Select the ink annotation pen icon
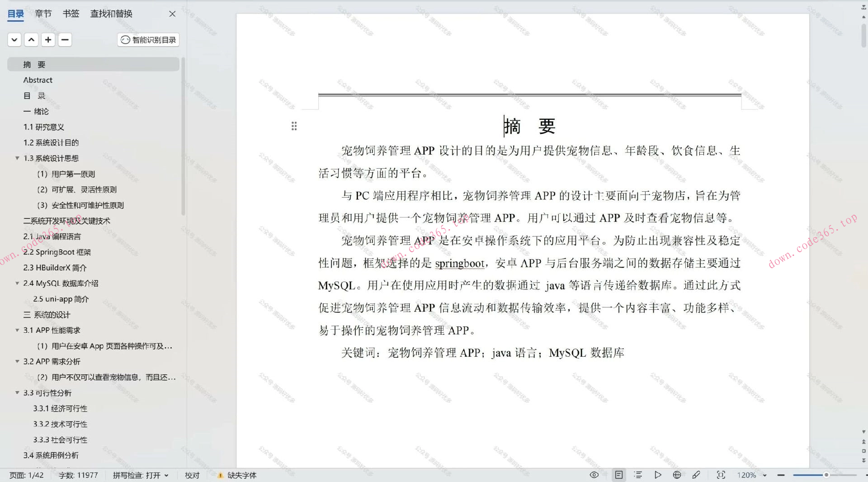The image size is (868, 482). pos(697,475)
